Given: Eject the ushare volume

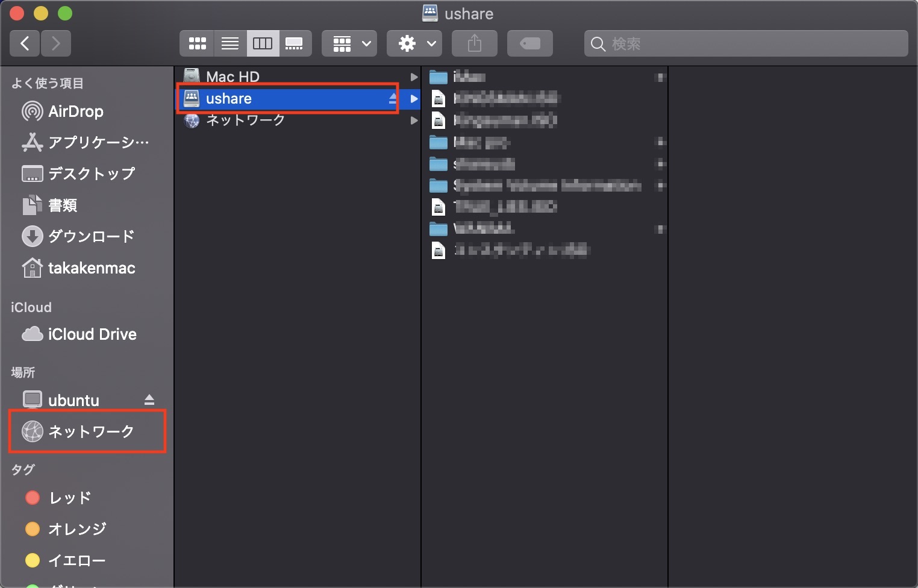Looking at the screenshot, I should (393, 98).
